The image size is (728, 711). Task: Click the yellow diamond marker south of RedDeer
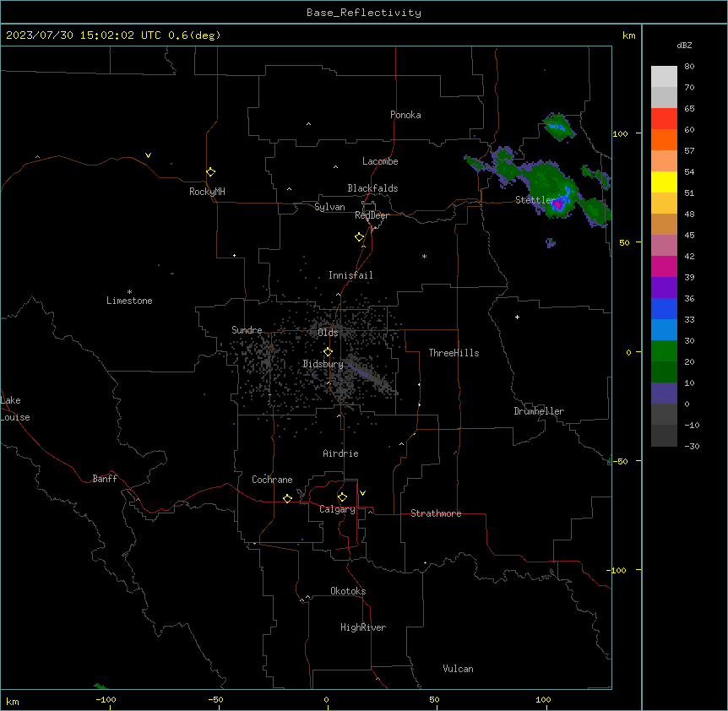pyautogui.click(x=359, y=237)
